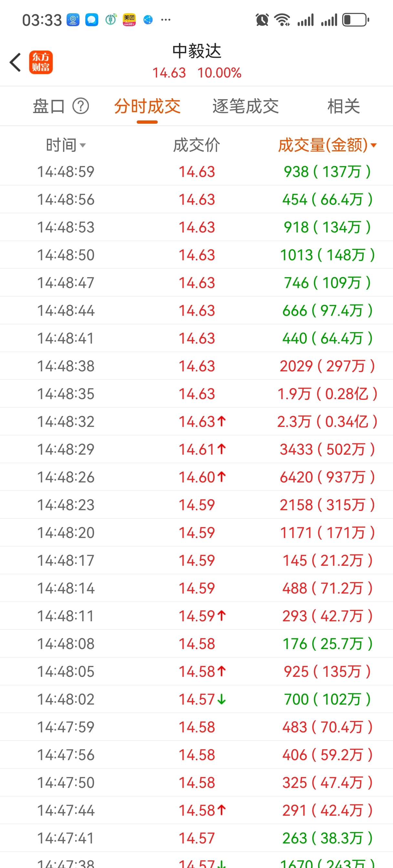The height and width of the screenshot is (868, 393).
Task: Open the 东方财富 logo icon
Action: [41, 62]
